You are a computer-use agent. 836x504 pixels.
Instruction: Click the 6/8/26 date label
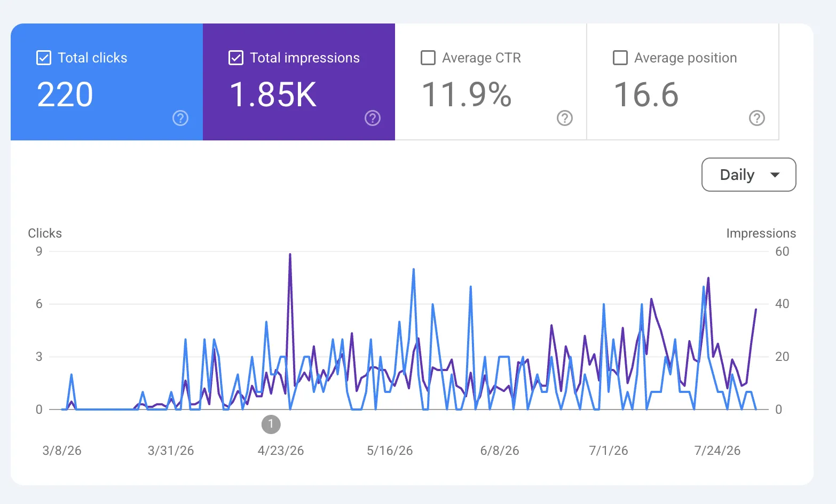(x=500, y=451)
